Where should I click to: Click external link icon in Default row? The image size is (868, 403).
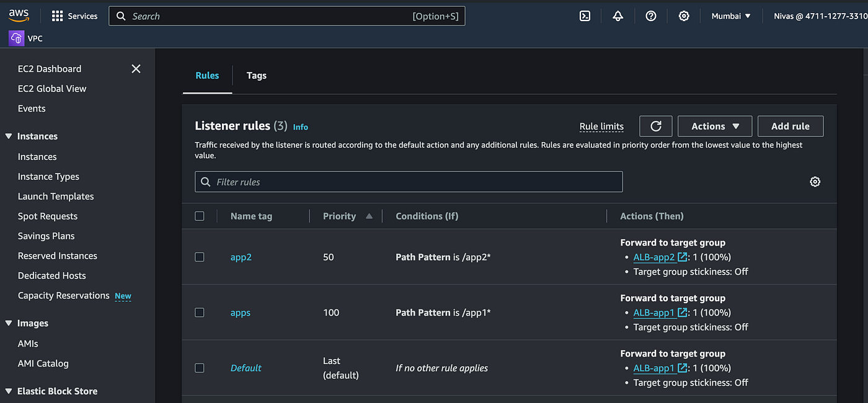[x=682, y=368]
